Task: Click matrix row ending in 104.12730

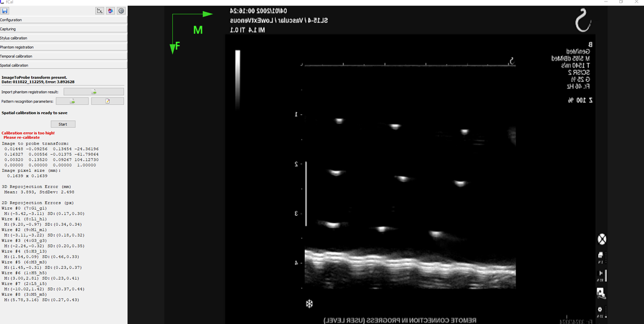Action: (x=51, y=159)
